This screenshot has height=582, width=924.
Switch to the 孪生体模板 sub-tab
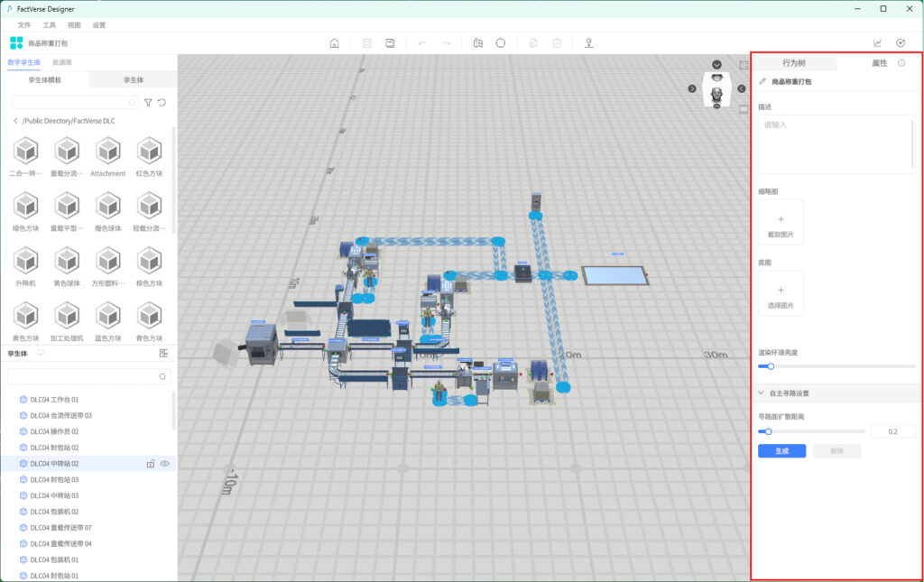tap(45, 79)
